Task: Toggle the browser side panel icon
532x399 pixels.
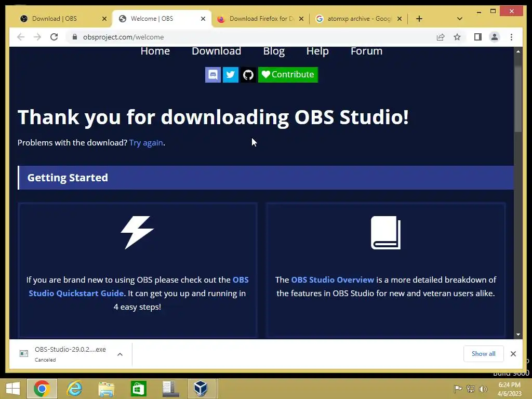Action: pyautogui.click(x=478, y=37)
